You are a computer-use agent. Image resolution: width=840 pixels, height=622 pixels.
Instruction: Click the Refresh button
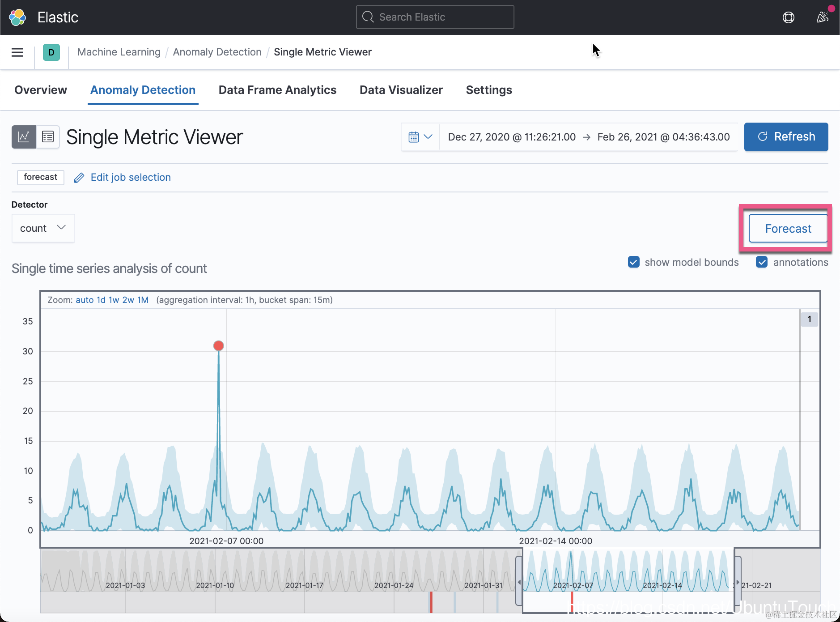(786, 137)
